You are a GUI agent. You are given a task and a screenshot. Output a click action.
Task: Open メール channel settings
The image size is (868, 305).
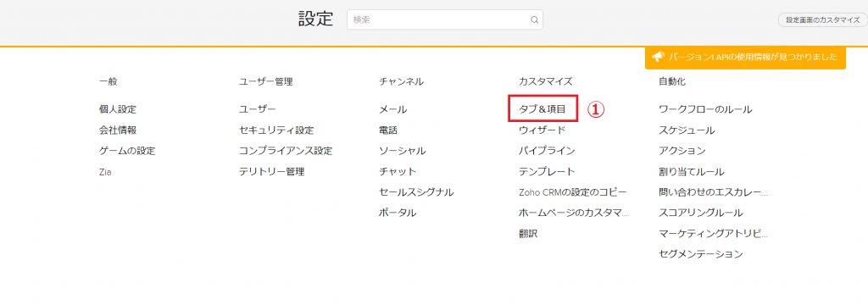392,109
